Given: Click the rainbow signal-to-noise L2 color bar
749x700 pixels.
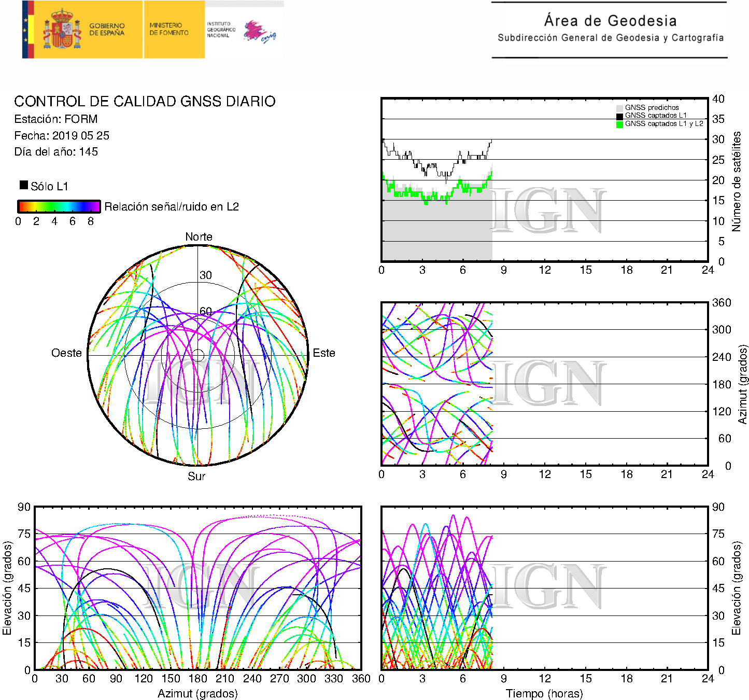Looking at the screenshot, I should pyautogui.click(x=59, y=206).
